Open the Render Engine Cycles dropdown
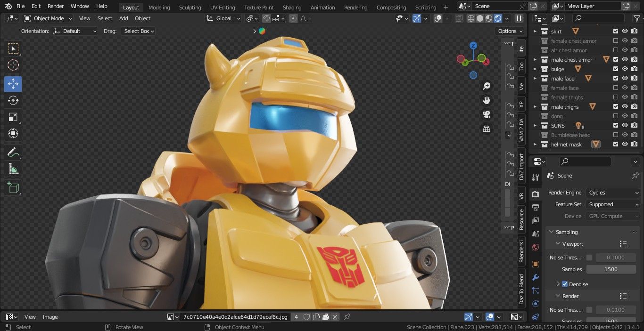The width and height of the screenshot is (644, 331). [613, 193]
